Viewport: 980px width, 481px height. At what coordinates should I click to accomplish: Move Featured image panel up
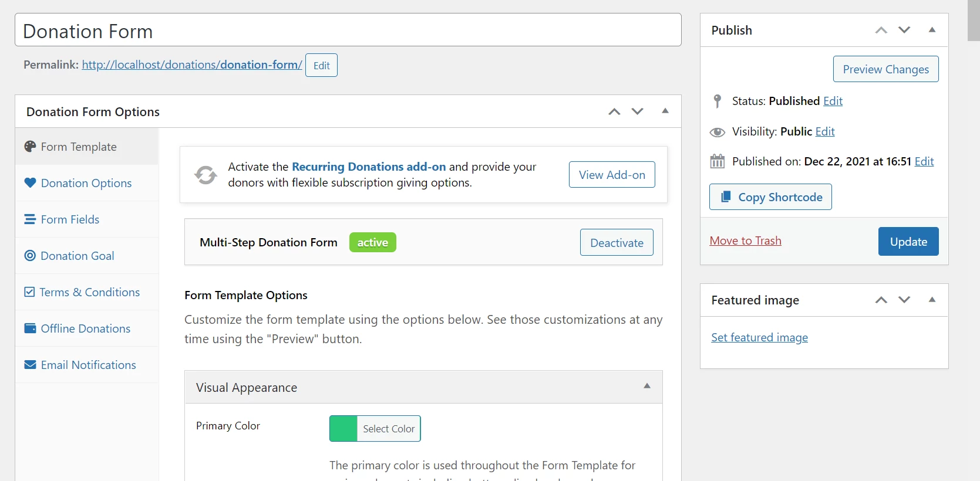pos(881,300)
